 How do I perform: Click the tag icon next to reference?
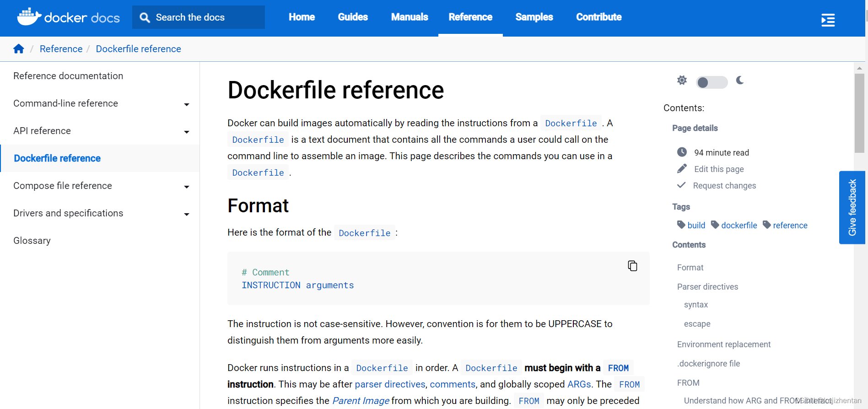tap(767, 225)
